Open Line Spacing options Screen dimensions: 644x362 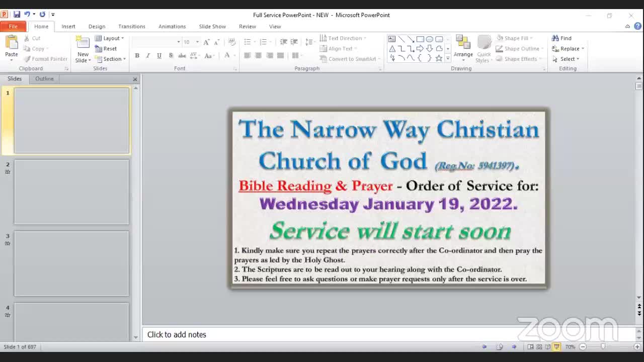click(309, 42)
